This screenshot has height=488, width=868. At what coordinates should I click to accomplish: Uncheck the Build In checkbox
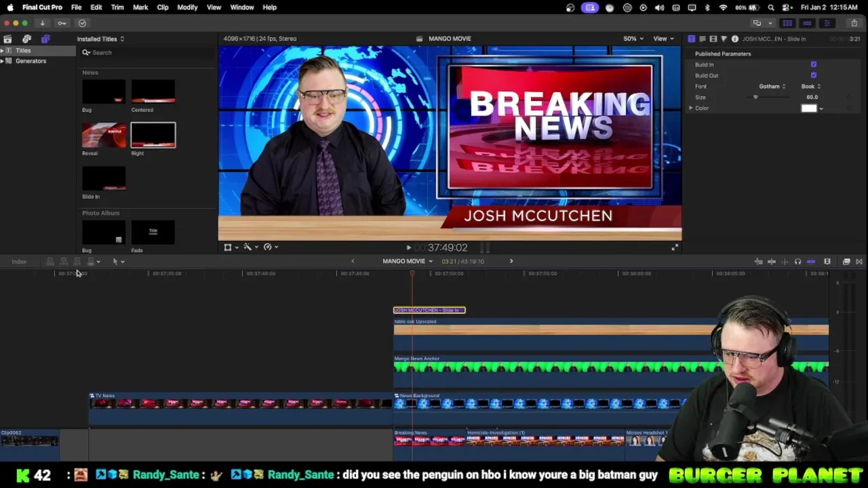pyautogui.click(x=814, y=64)
